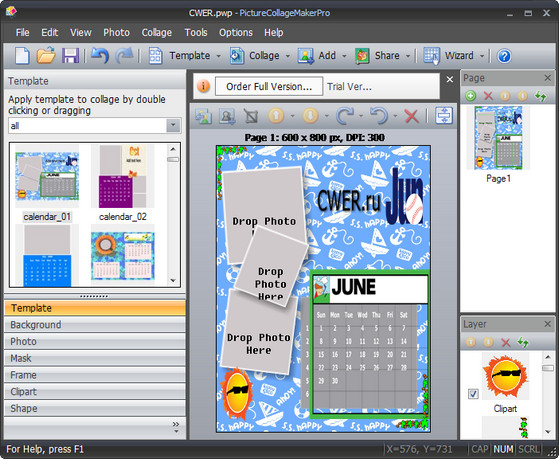
Task: Move layer up icon in Layer panel
Action: (x=471, y=342)
